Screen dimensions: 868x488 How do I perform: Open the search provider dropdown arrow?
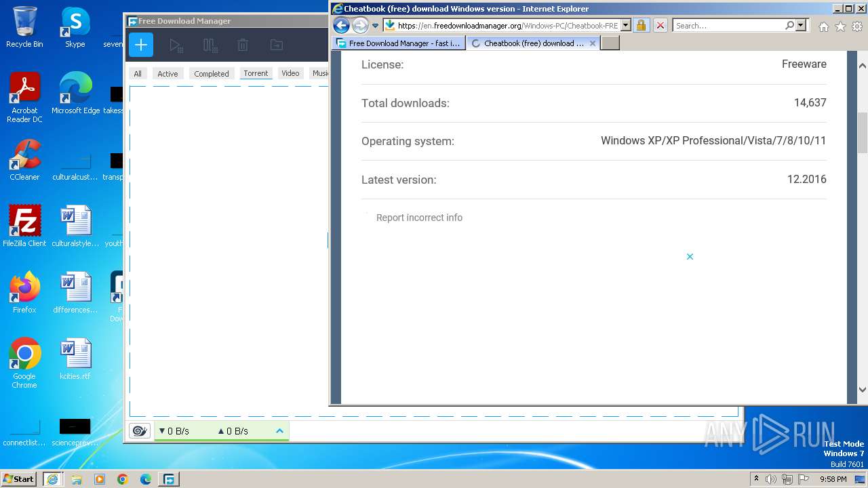coord(801,26)
